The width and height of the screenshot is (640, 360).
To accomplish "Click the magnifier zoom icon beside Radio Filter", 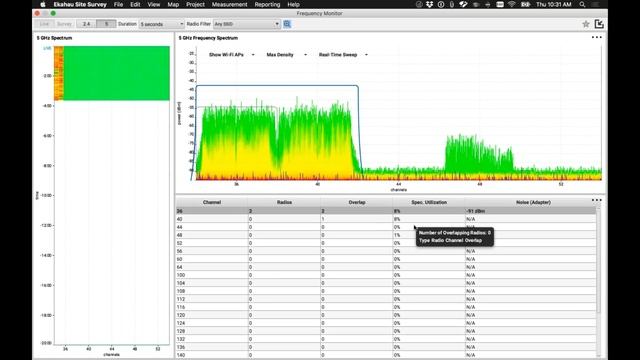I will point(287,24).
